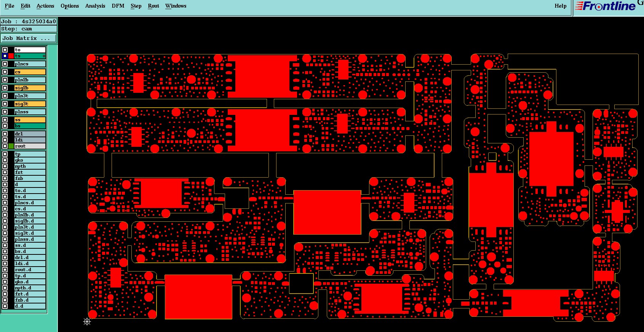Enable the checkbox for the cs layer
644x332 pixels.
[5, 72]
